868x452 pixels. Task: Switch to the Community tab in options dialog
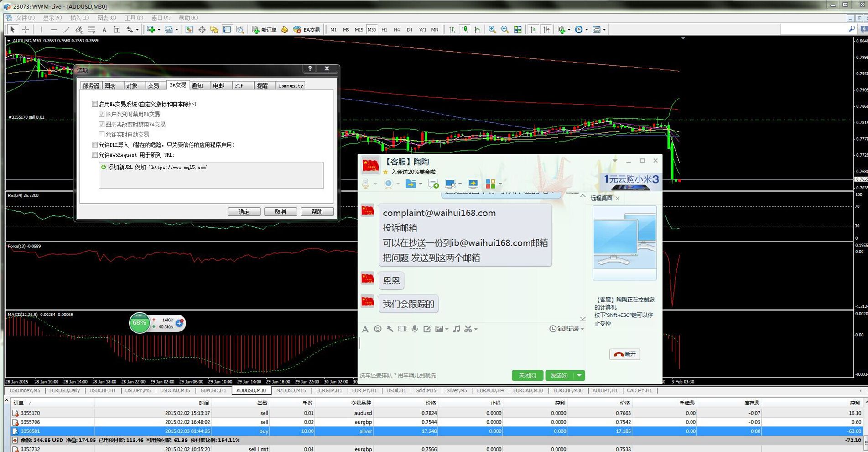[x=291, y=86]
